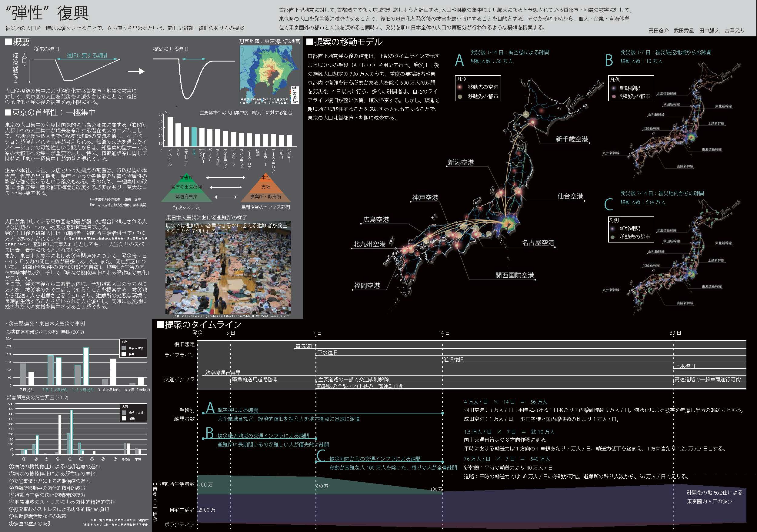The width and height of the screenshot is (757, 532).
Task: Click cause item ⑨多量の塵灰の吸引
Action: point(30,524)
